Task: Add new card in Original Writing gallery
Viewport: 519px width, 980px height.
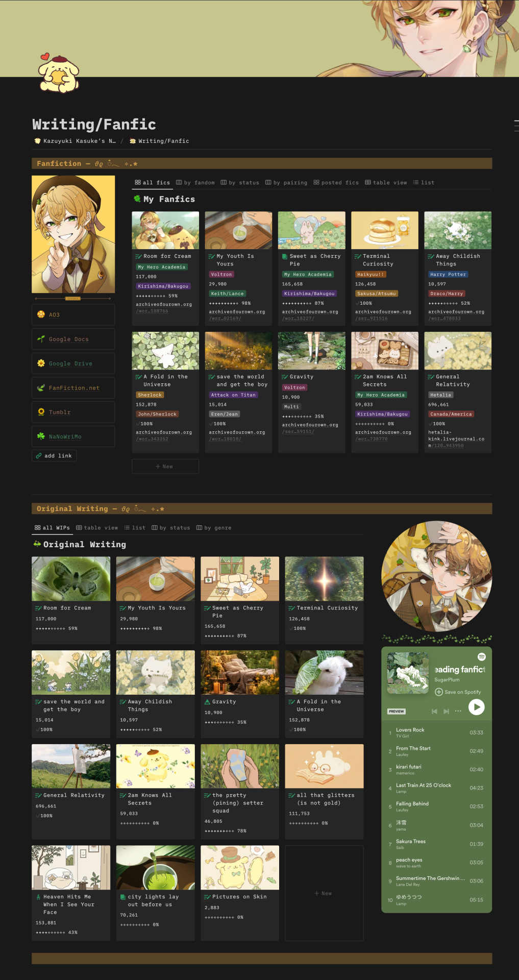Action: [x=324, y=893]
